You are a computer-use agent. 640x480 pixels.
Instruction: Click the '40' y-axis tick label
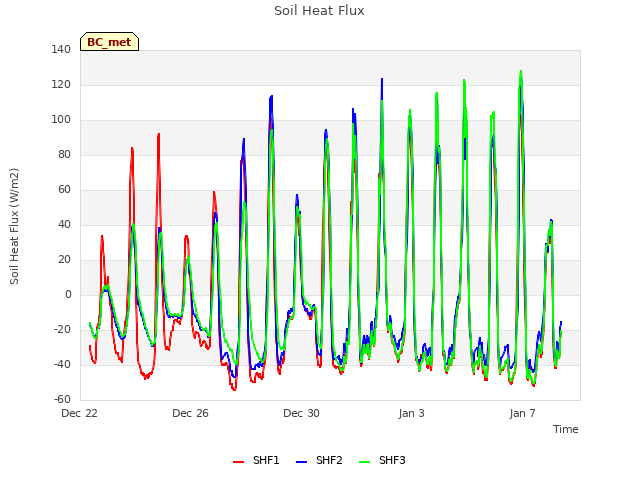point(64,224)
